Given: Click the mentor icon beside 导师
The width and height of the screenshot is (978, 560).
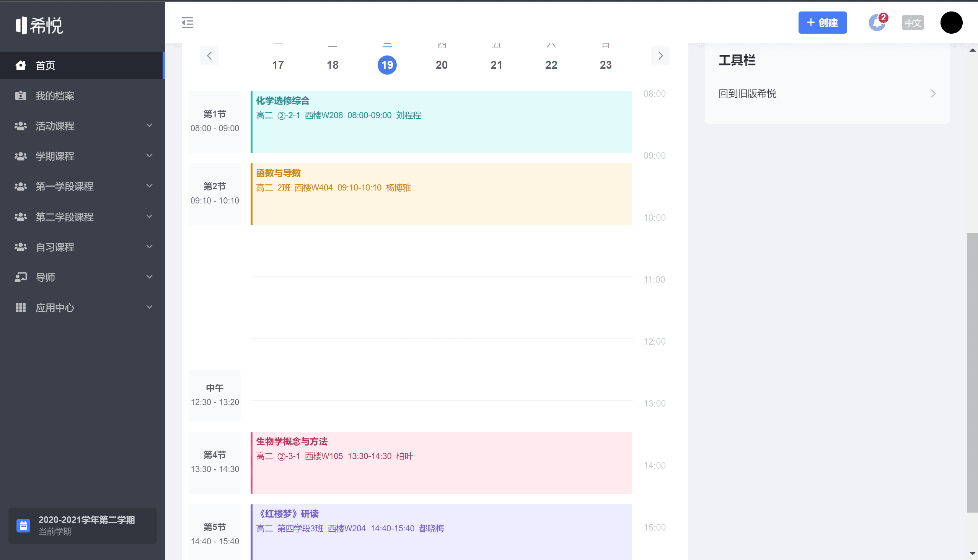Looking at the screenshot, I should click(21, 277).
